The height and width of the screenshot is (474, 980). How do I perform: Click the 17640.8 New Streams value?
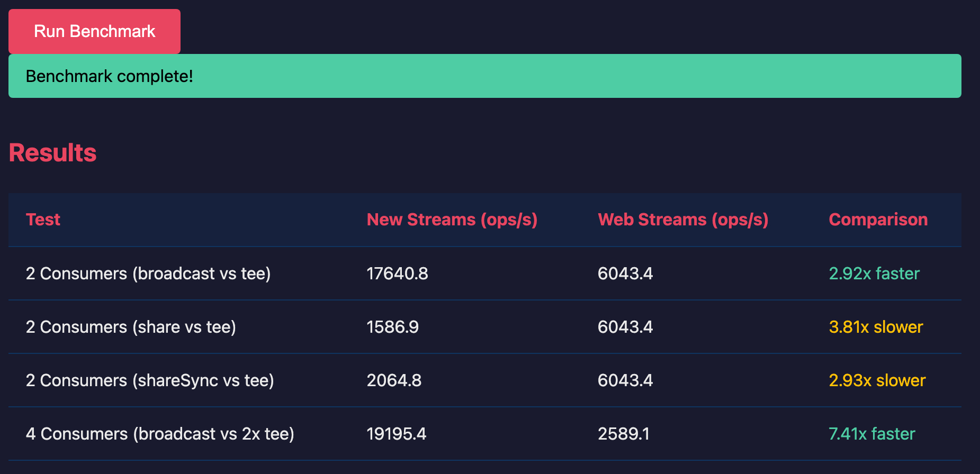coord(397,274)
